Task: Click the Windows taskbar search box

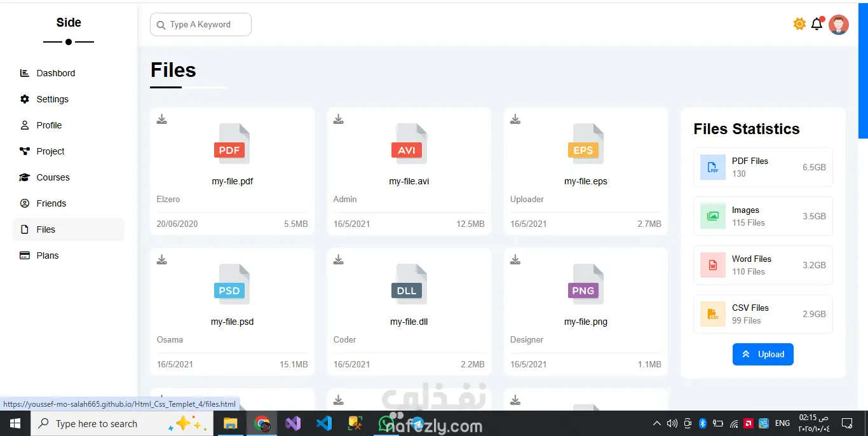Action: pyautogui.click(x=121, y=423)
